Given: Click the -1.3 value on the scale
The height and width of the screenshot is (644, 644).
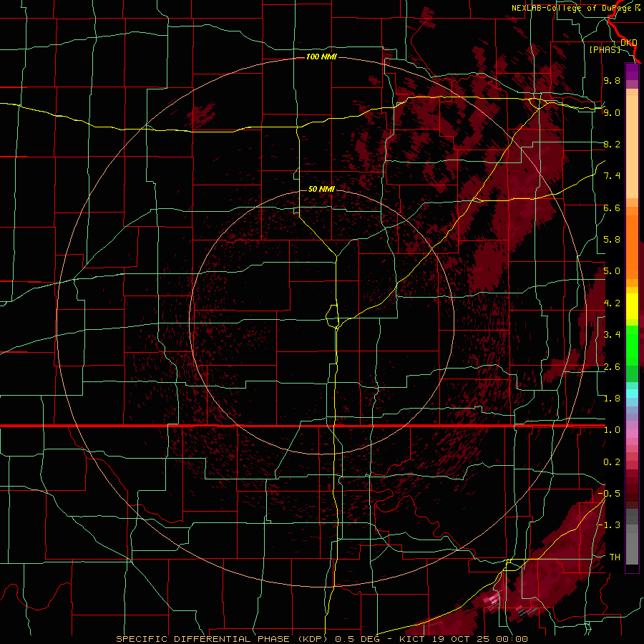Looking at the screenshot, I should (610, 525).
